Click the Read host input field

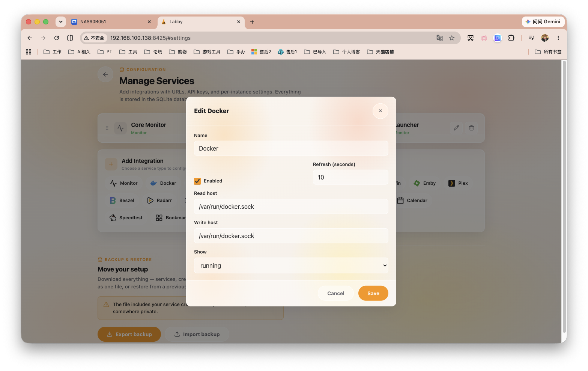(x=291, y=207)
